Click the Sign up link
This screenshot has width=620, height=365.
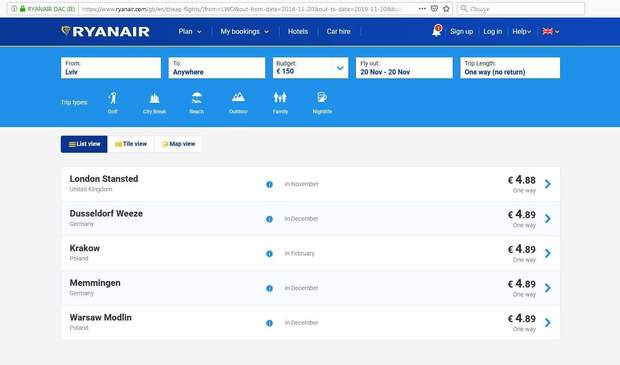point(461,31)
